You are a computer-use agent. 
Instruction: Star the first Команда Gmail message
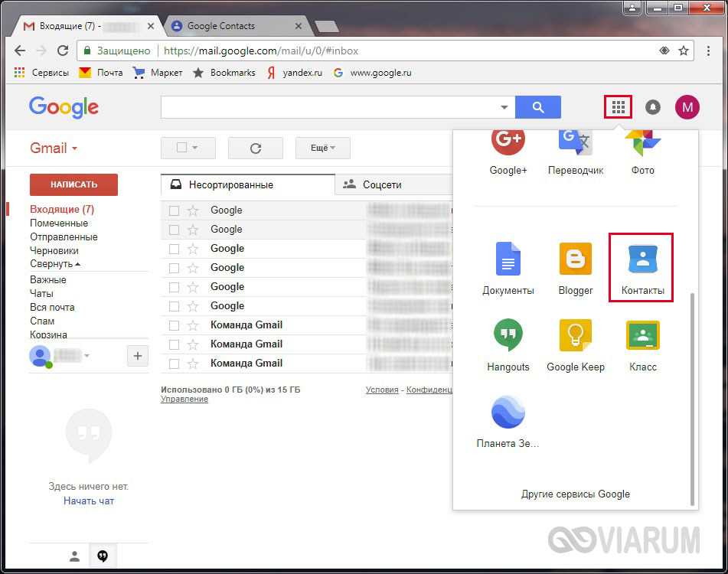(x=193, y=325)
